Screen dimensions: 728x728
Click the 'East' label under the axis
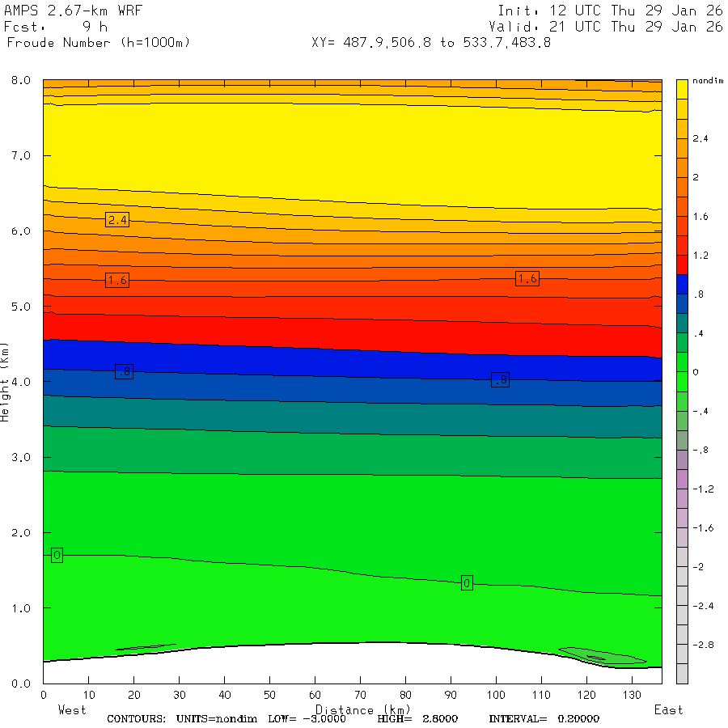click(x=669, y=710)
